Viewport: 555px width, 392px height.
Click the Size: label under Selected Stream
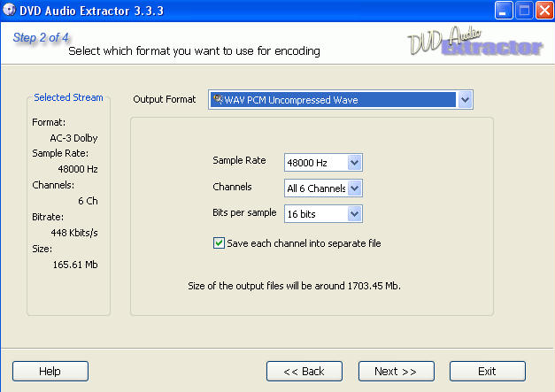[42, 249]
